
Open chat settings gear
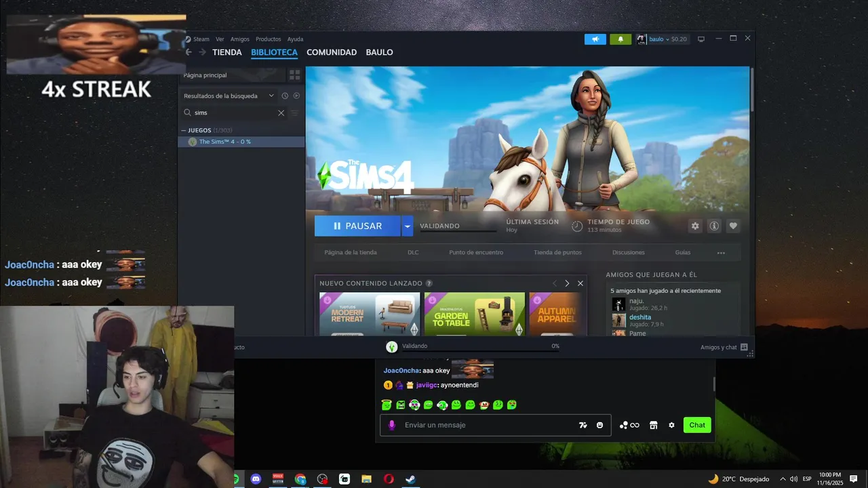(671, 425)
